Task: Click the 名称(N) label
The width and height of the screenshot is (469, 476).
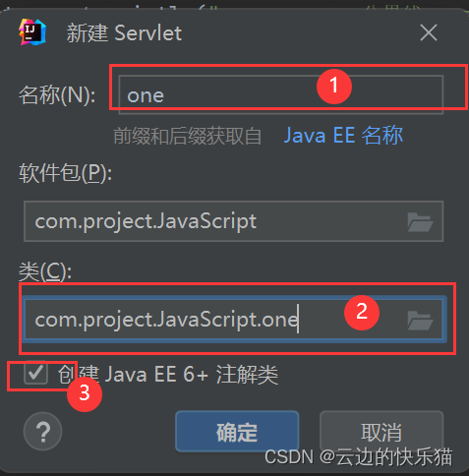Action: click(57, 95)
